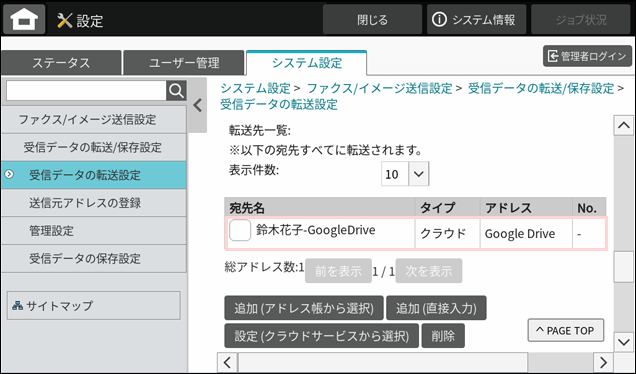Click the 受信データの転送設定 breadcrumb link
Image resolution: width=636 pixels, height=374 pixels.
point(279,104)
